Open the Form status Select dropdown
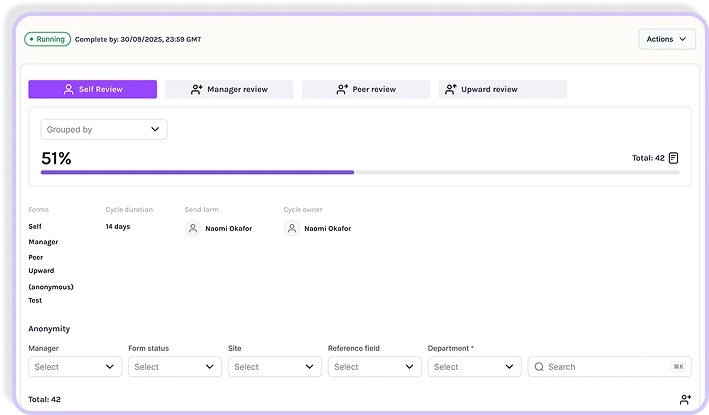The width and height of the screenshot is (709, 415). pyautogui.click(x=175, y=367)
